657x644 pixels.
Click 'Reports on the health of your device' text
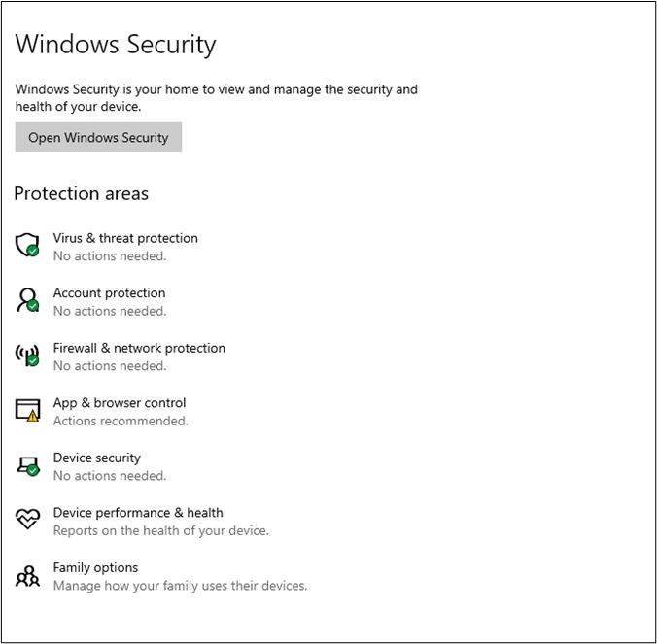(160, 531)
